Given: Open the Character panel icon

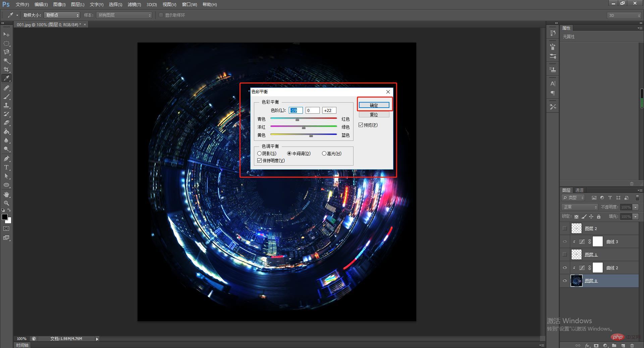Looking at the screenshot, I should coord(553,83).
